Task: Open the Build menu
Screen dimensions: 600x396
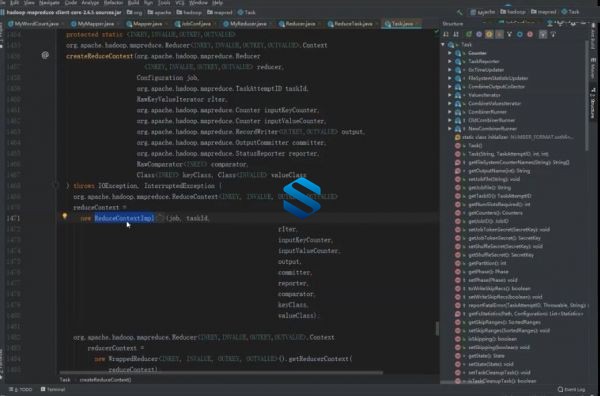Action: click(x=134, y=3)
